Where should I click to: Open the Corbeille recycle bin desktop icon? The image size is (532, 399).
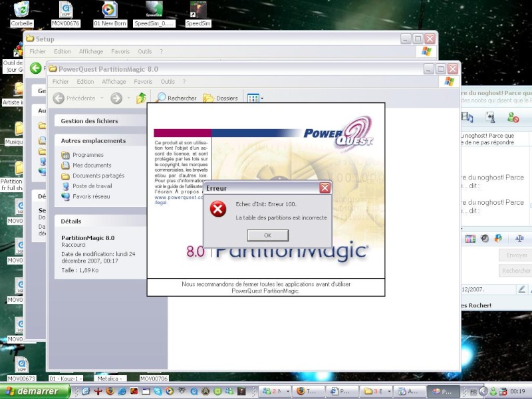click(22, 14)
